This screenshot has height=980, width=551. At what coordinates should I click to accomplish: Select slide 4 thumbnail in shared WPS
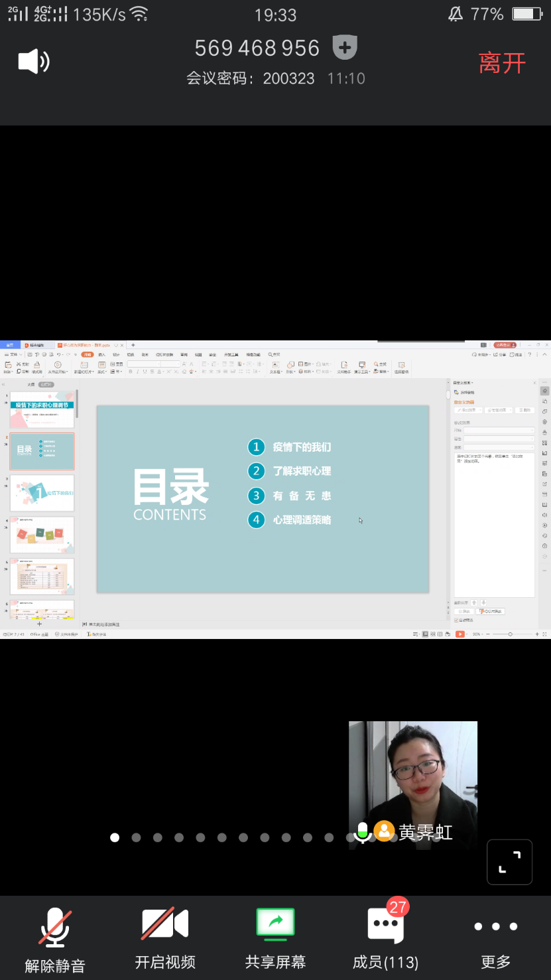coord(42,535)
